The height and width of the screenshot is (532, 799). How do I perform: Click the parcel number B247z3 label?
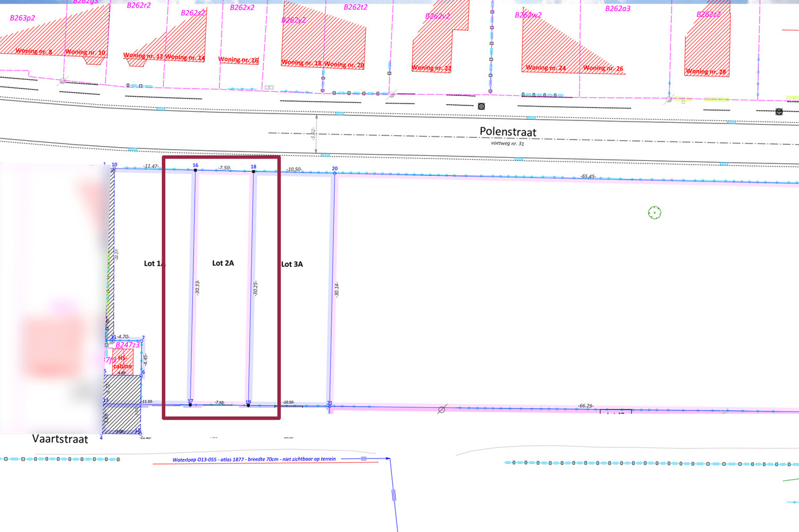(x=127, y=345)
